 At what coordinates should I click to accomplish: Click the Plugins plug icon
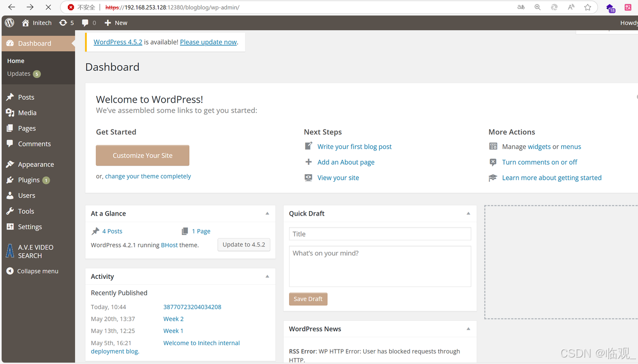pyautogui.click(x=10, y=180)
